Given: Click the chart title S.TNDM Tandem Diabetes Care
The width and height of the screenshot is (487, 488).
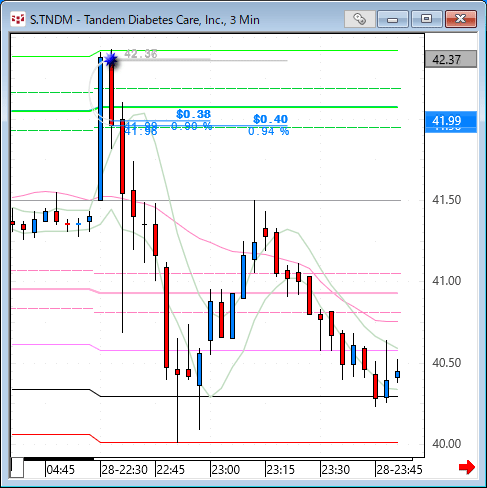Looking at the screenshot, I should pos(145,20).
